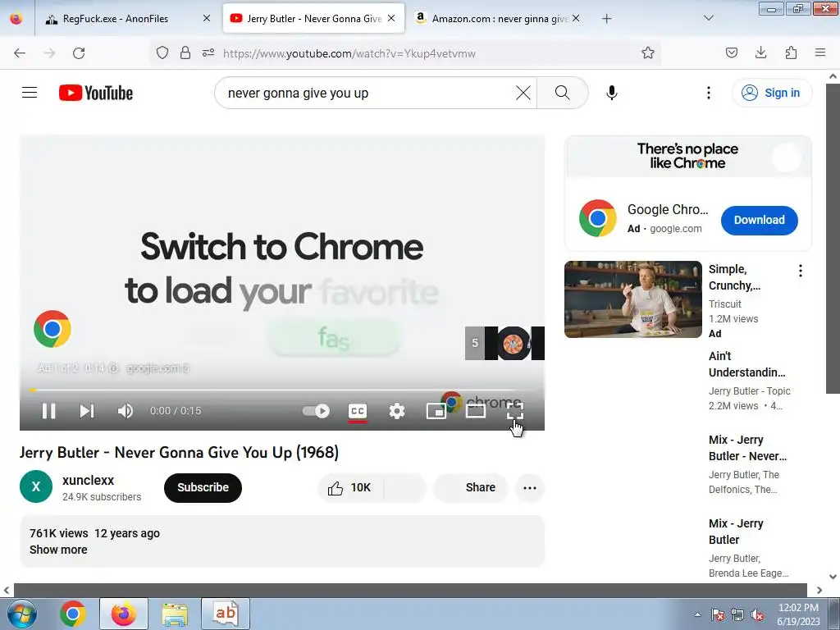Go to YouTube home via logo
Screen dimensions: 840x630
96,93
